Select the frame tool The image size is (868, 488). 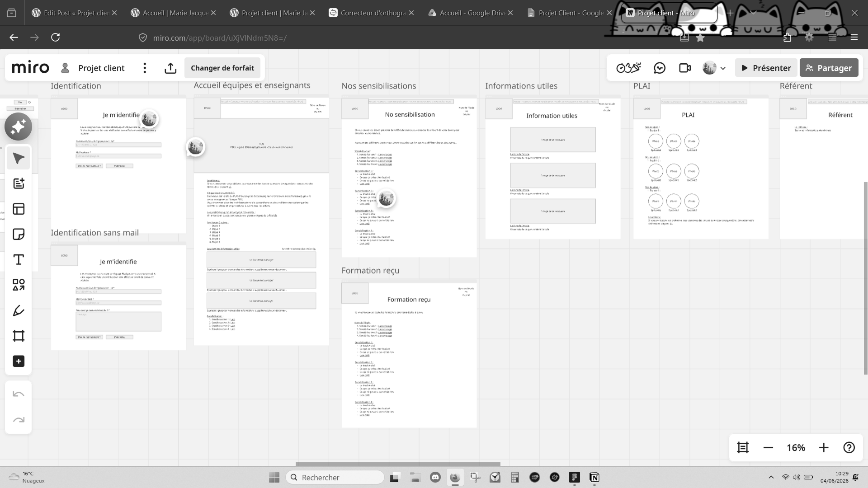(19, 336)
